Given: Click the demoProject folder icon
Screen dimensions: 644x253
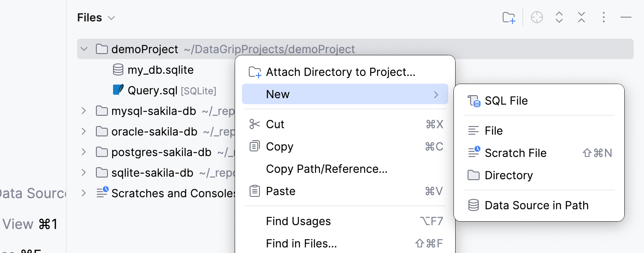Looking at the screenshot, I should pyautogui.click(x=101, y=49).
